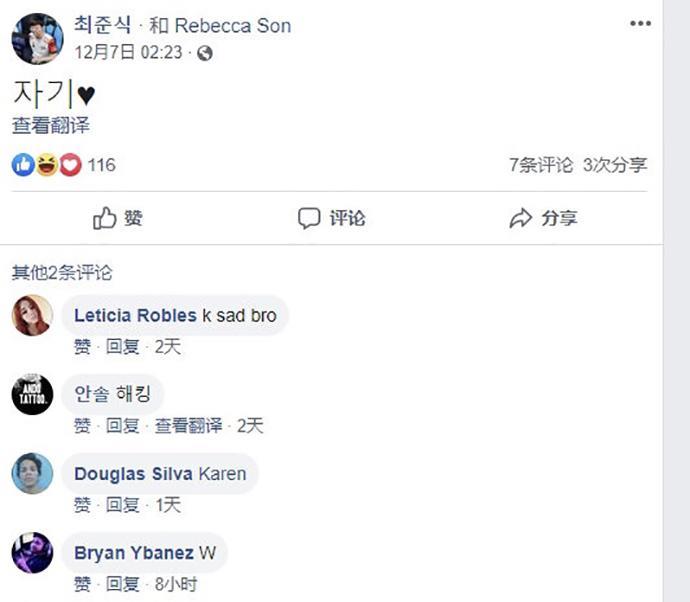Viewport: 690px width, 602px height.
Task: Click the globe public audience icon
Action: coord(205,53)
